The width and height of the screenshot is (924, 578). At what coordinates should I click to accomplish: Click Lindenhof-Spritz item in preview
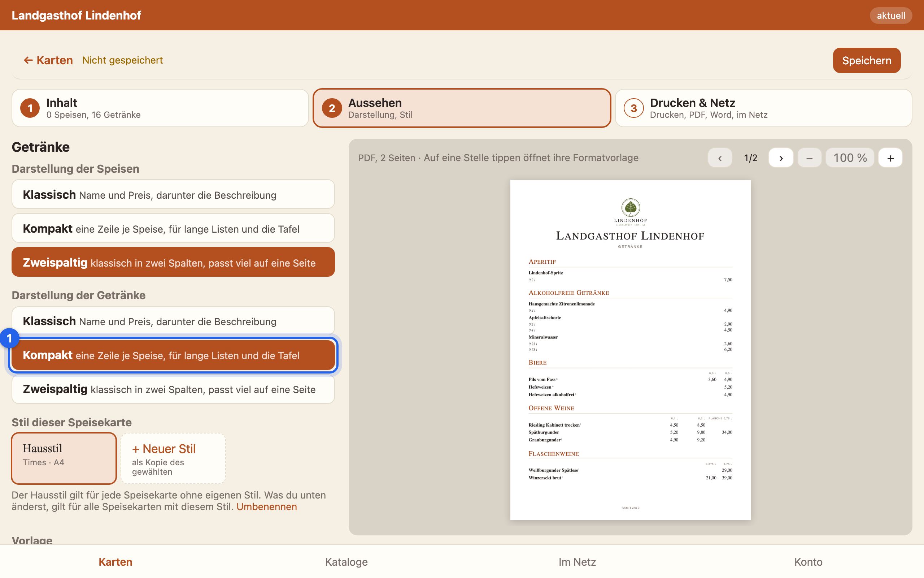pyautogui.click(x=546, y=272)
